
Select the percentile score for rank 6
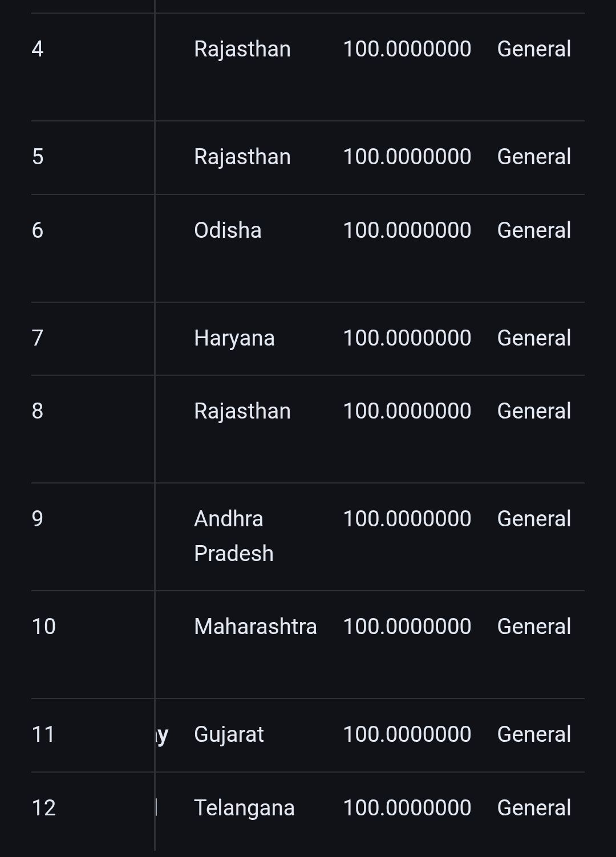407,230
